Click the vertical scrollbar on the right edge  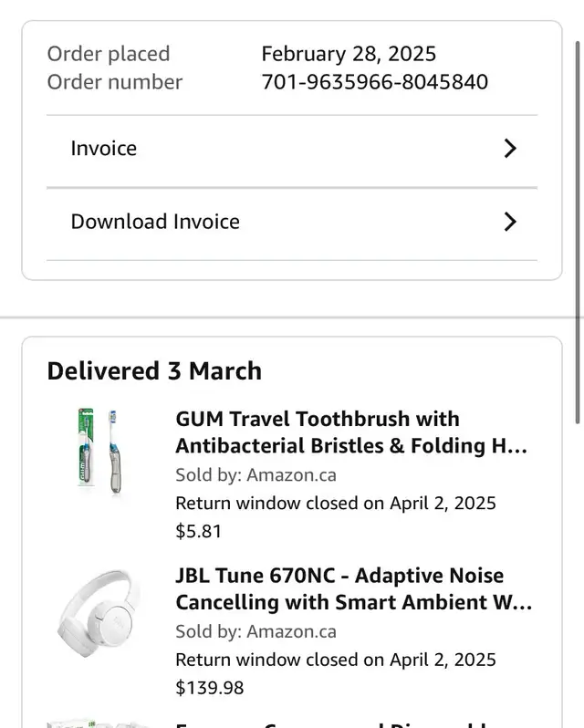578,232
